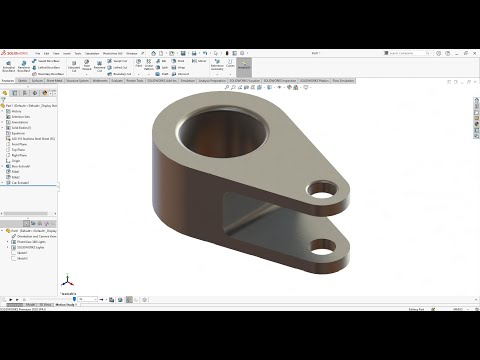Open the Hole Wizard tool
This screenshot has height=360, width=480.
click(87, 65)
